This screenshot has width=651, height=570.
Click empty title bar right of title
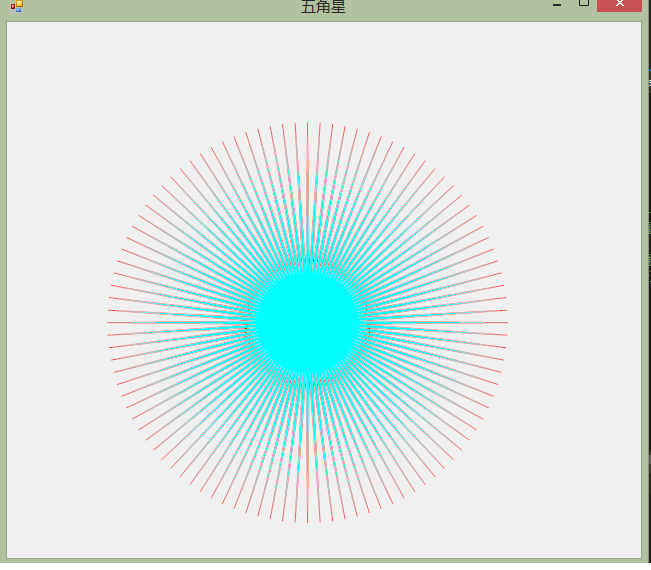pyautogui.click(x=450, y=6)
